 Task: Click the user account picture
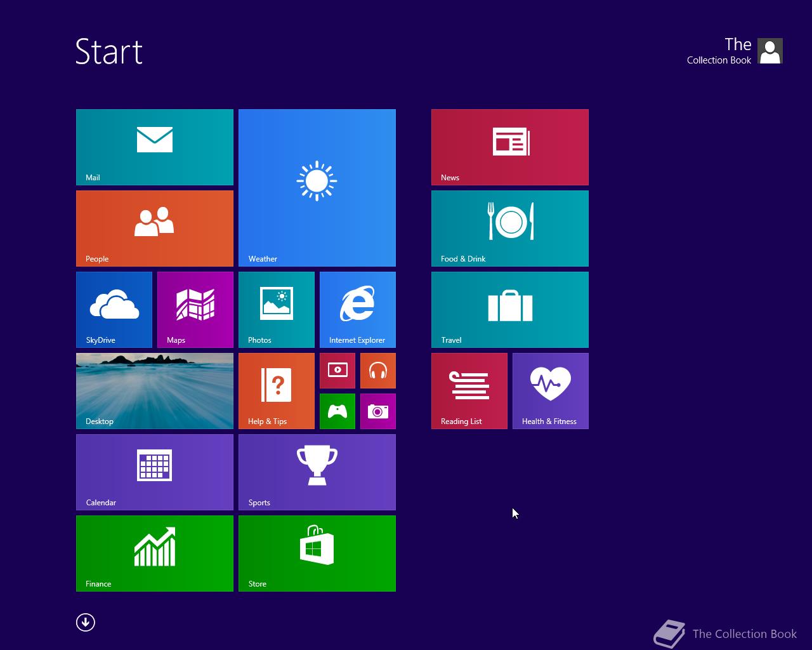click(x=770, y=51)
